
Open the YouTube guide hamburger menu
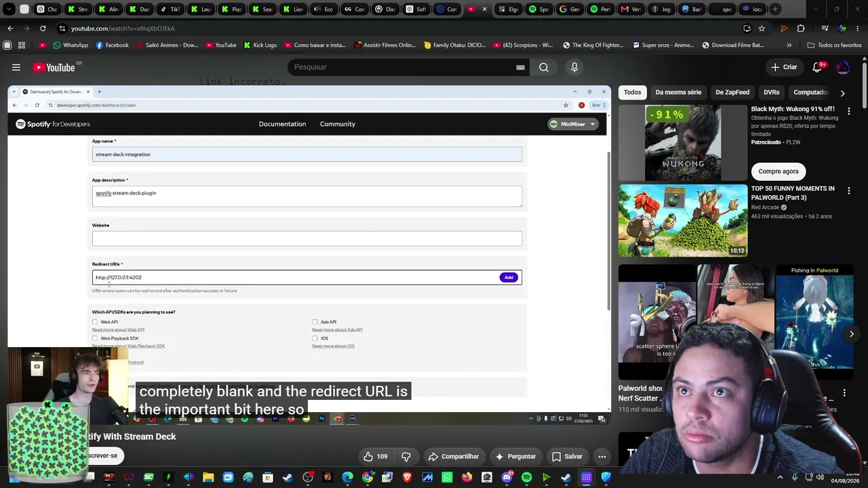click(x=16, y=67)
